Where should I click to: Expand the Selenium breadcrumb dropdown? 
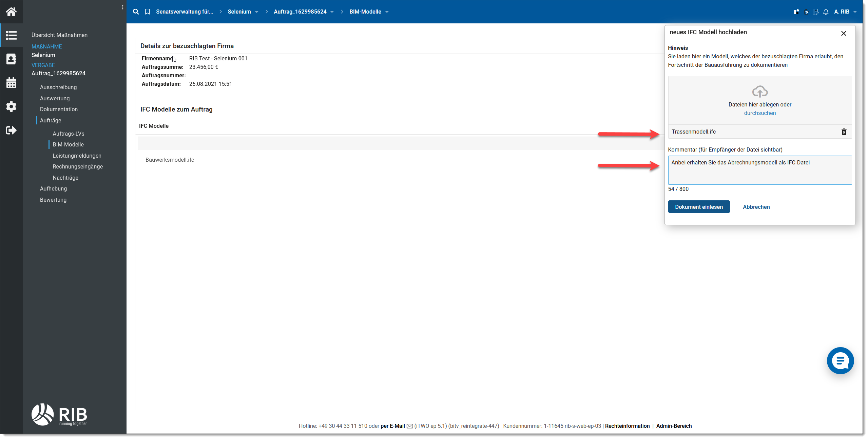(256, 12)
